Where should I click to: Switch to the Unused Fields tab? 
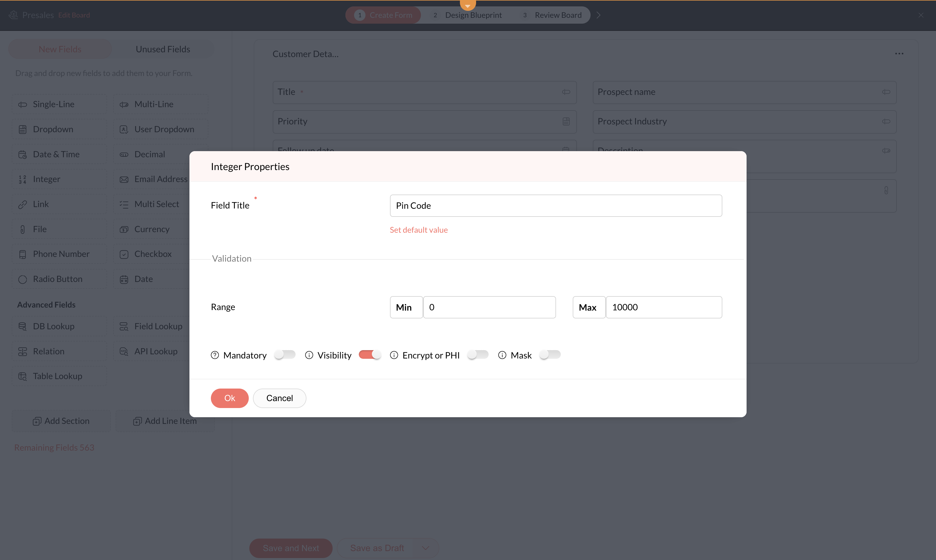tap(163, 50)
